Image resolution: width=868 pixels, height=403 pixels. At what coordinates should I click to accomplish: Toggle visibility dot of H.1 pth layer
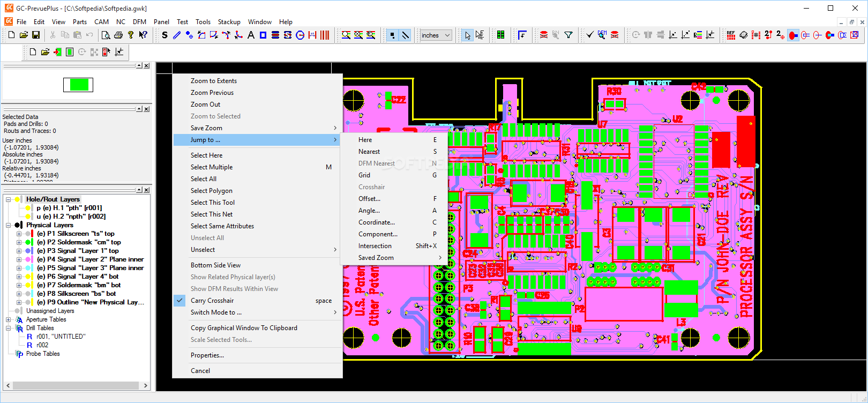pos(28,208)
